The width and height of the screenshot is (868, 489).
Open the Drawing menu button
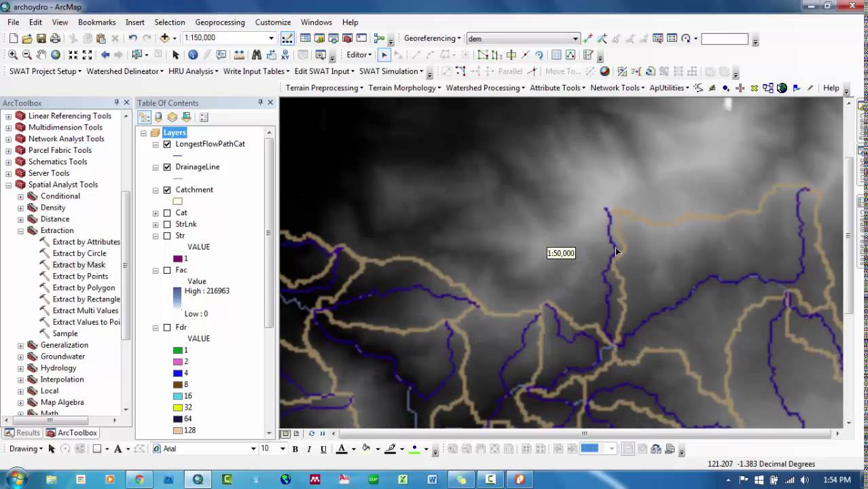[26, 449]
